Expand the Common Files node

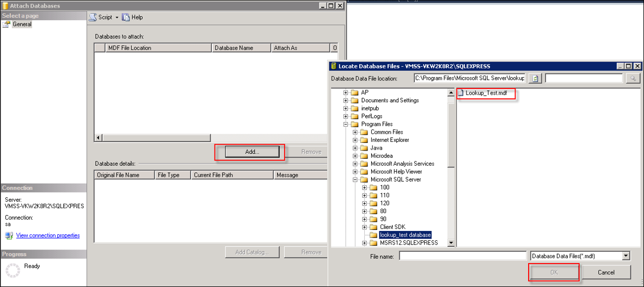pos(355,132)
